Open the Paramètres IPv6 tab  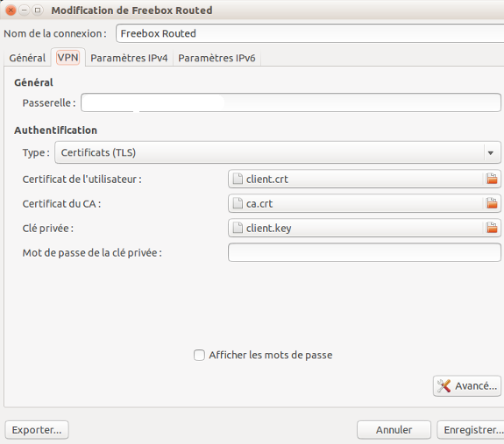217,58
